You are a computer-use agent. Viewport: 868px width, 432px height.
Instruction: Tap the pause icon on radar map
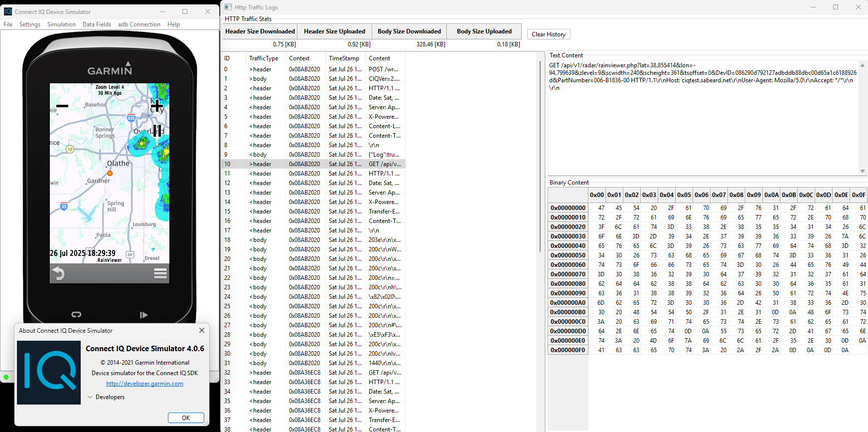click(x=157, y=131)
